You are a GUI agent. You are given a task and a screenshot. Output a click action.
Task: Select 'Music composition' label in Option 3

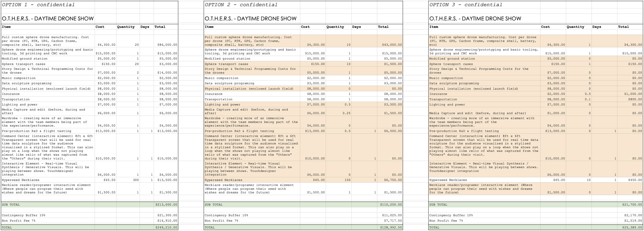click(446, 78)
